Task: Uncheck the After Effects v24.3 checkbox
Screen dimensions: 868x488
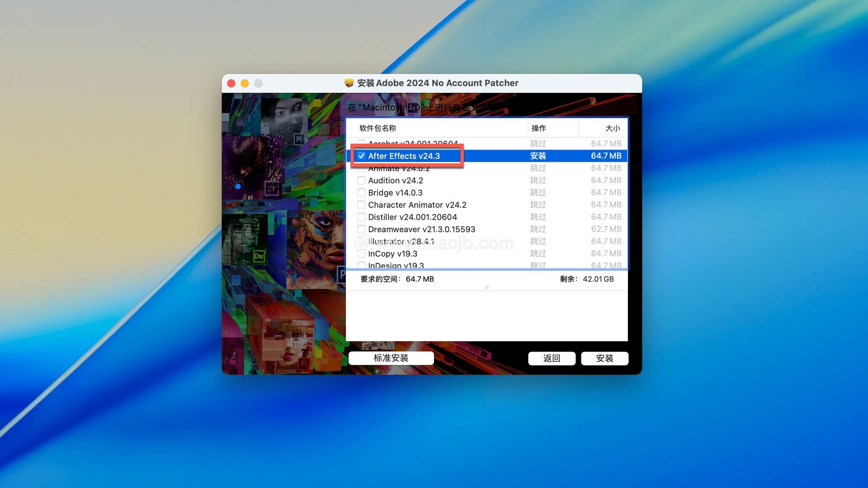Action: pyautogui.click(x=361, y=156)
